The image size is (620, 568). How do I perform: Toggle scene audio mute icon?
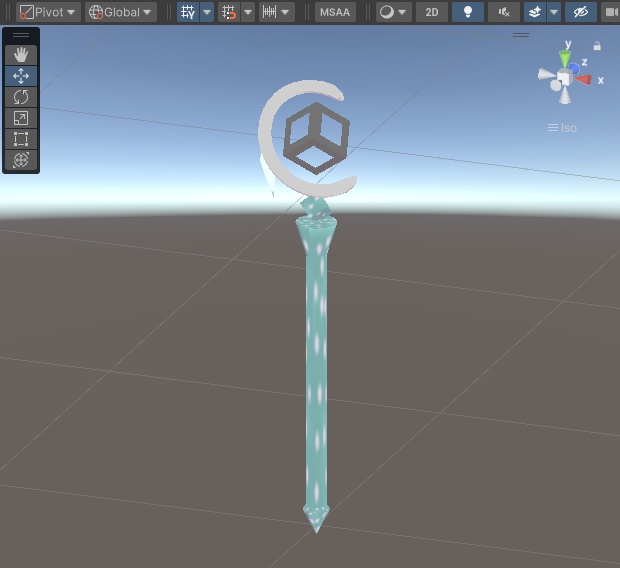click(x=504, y=12)
